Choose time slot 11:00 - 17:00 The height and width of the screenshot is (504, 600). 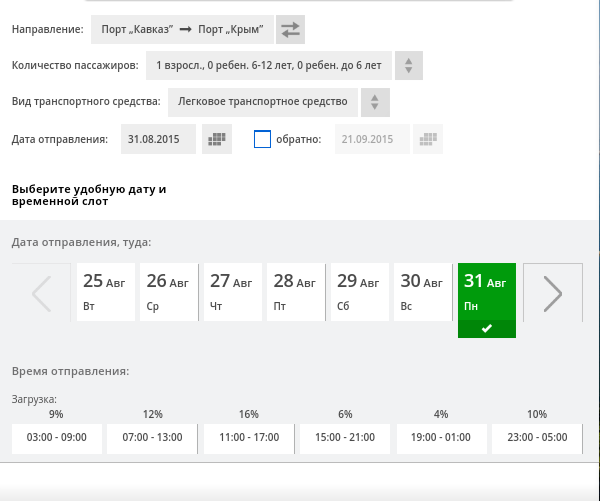click(x=249, y=438)
